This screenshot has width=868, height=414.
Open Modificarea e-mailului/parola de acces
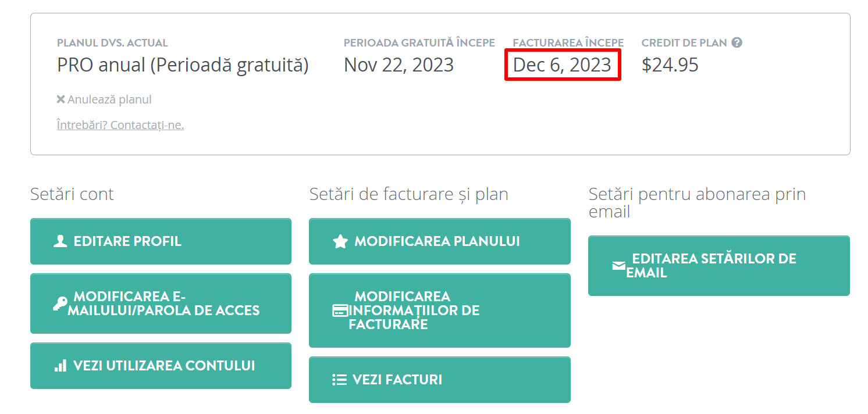click(x=161, y=304)
